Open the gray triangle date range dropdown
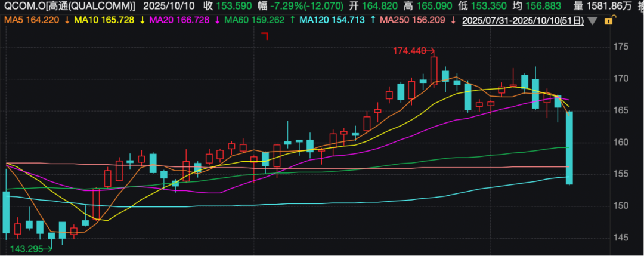 tap(592, 21)
